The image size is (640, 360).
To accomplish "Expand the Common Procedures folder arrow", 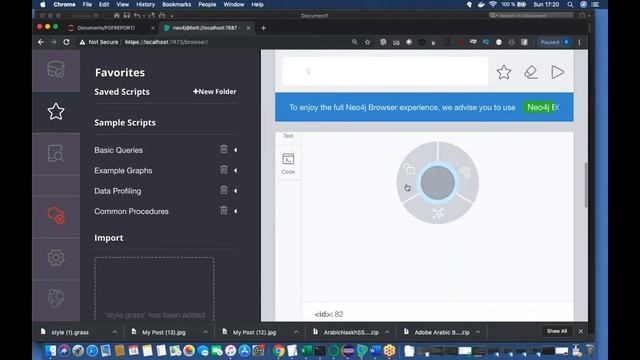I will pos(236,211).
